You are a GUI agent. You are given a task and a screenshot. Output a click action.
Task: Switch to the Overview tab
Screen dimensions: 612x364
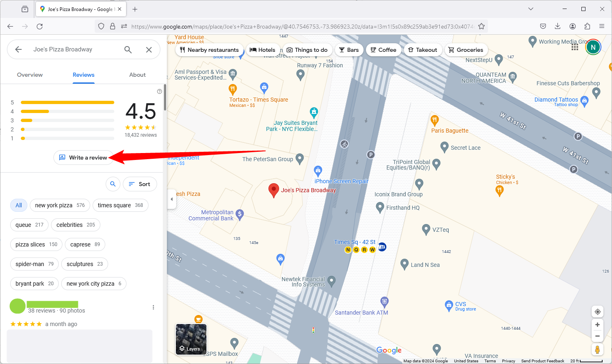(30, 75)
